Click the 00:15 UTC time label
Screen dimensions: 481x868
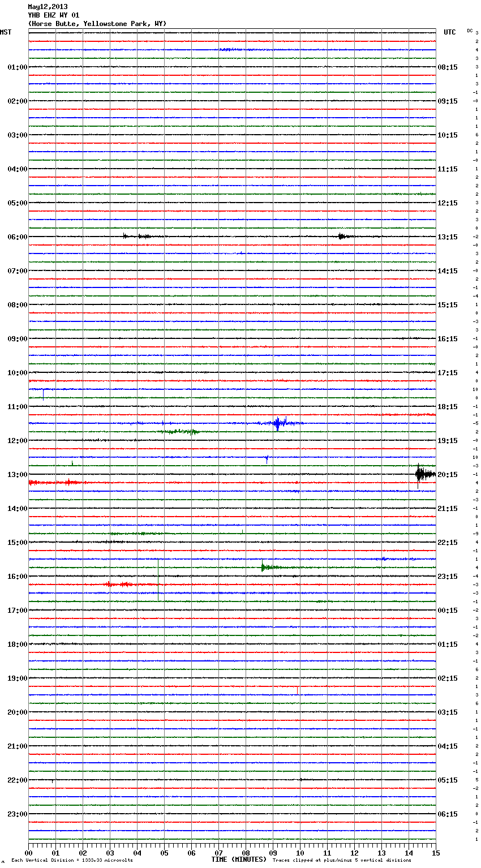coord(448,611)
